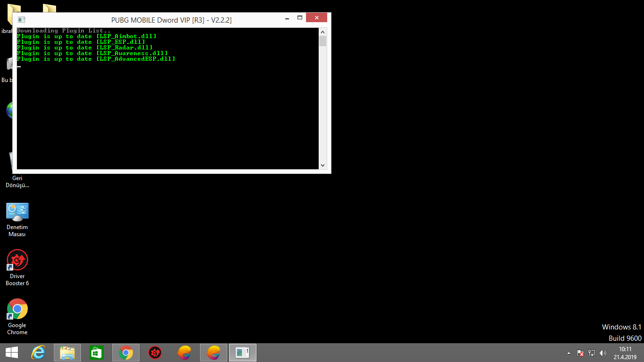
Task: Select the LSP_ESP.dll plugin status line
Action: [81, 42]
